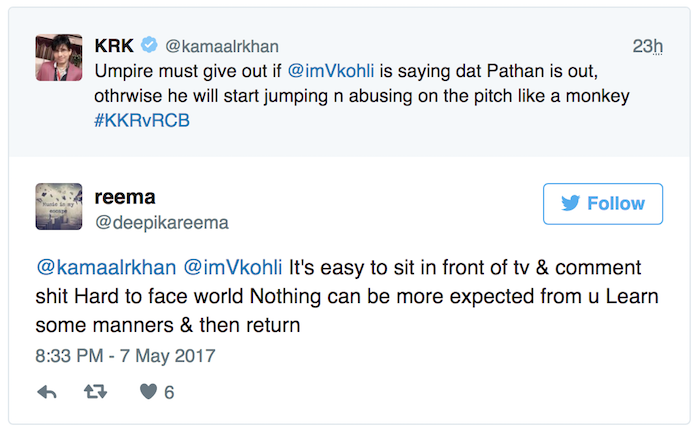Click the reema display name
This screenshot has width=700, height=434.
(123, 197)
